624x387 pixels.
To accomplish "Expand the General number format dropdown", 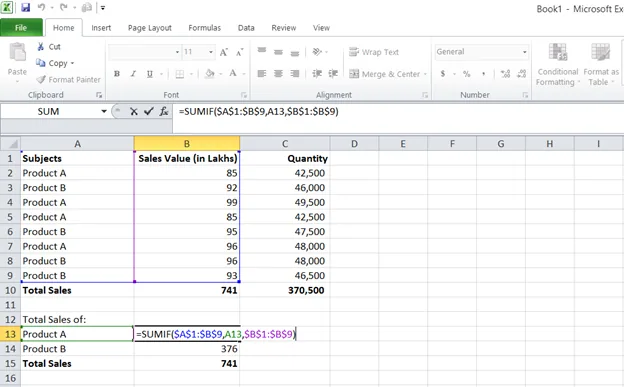I will (x=525, y=52).
